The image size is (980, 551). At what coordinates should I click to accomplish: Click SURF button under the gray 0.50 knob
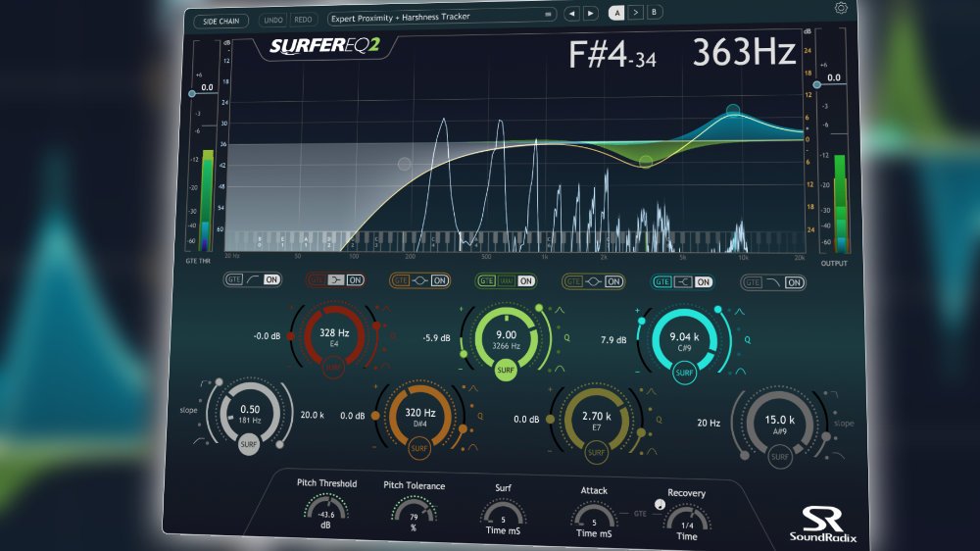coord(249,444)
